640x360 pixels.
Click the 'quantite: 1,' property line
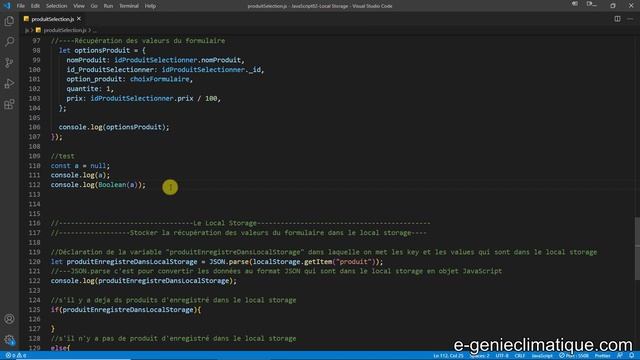(90, 89)
